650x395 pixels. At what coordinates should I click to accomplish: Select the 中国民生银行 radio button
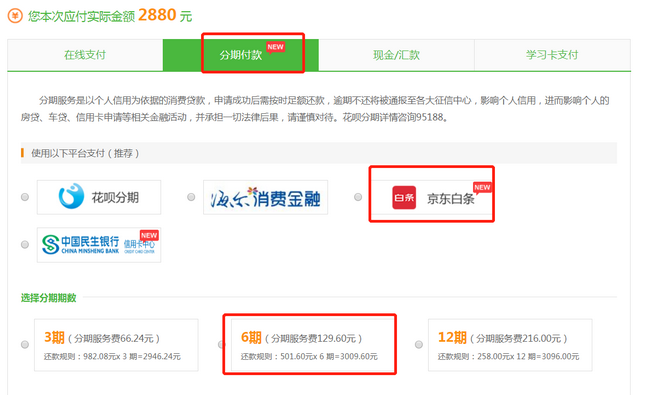(x=25, y=245)
